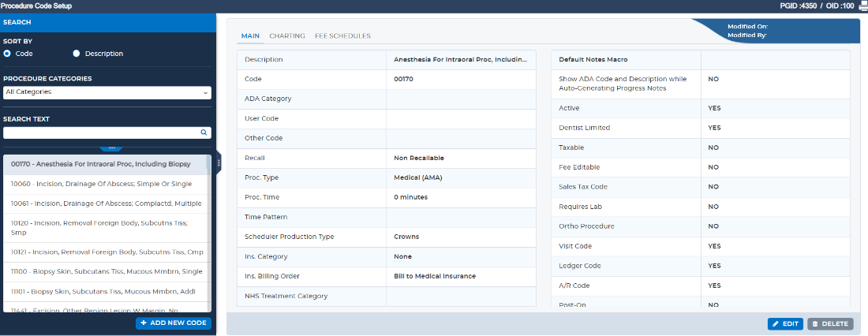Select Sort By Description radio button
This screenshot has height=336, width=868.
coord(77,54)
